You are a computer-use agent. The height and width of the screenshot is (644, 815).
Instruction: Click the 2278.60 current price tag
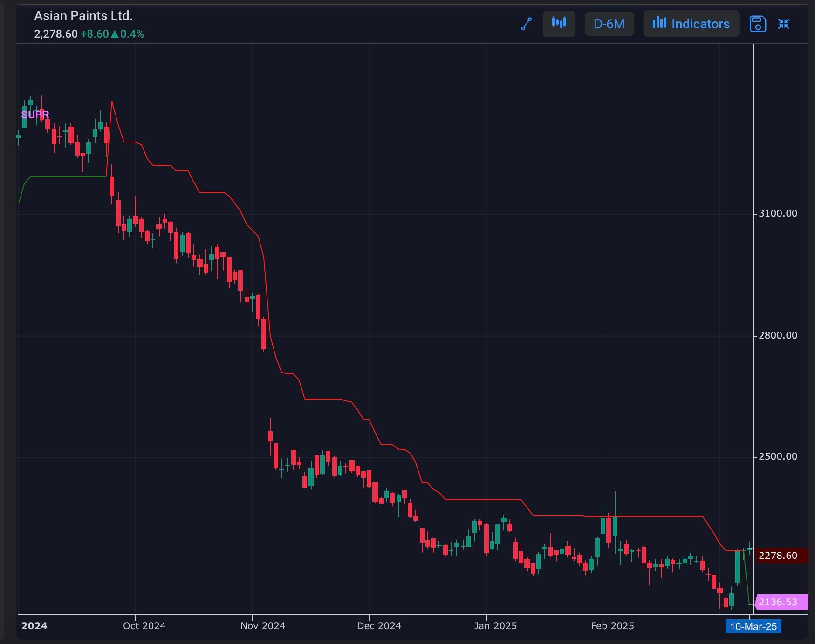coord(782,556)
